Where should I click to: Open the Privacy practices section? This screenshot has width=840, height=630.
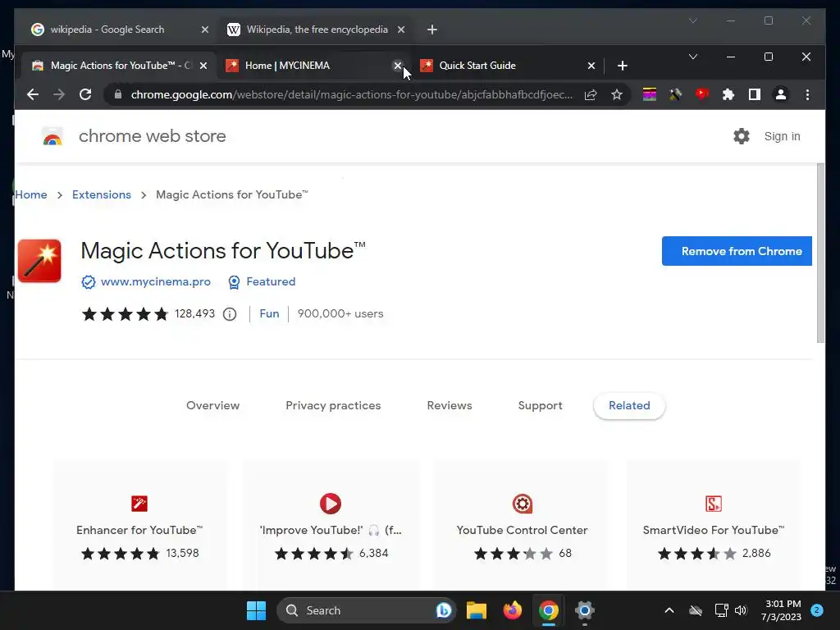click(333, 405)
